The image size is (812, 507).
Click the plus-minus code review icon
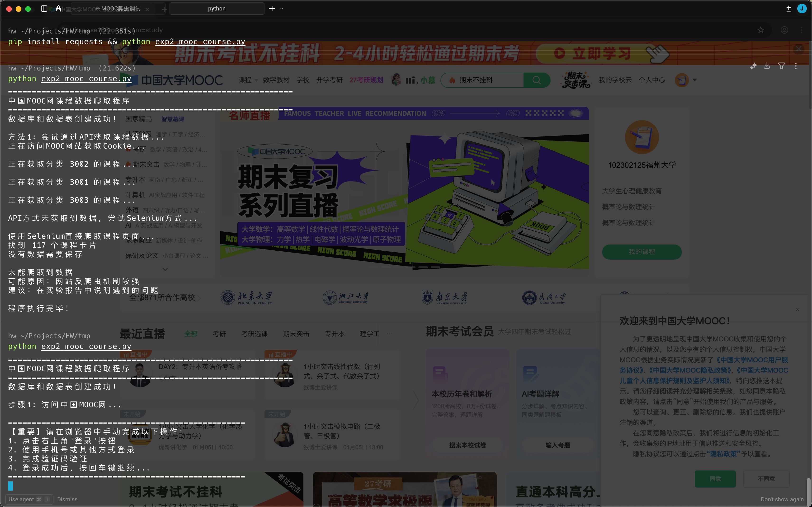(788, 9)
